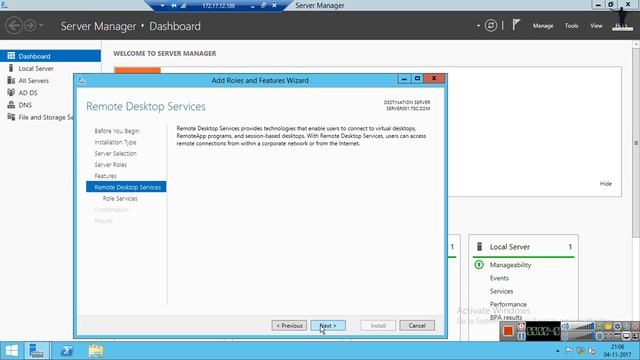
Task: Open the navigation history dropdown arrow
Action: [41, 25]
